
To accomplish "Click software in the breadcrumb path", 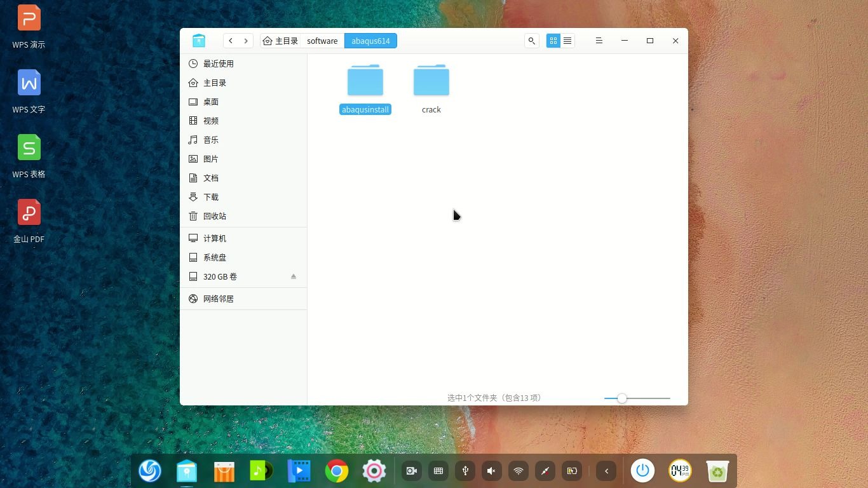I will pos(322,41).
